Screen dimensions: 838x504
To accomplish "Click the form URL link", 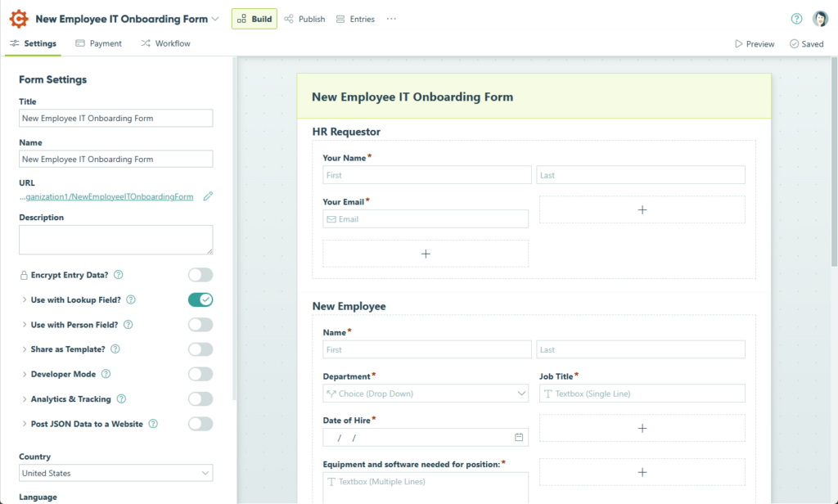I will tap(106, 196).
